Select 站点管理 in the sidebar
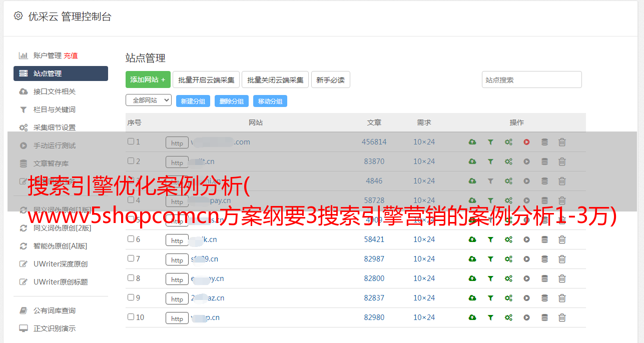 click(61, 73)
